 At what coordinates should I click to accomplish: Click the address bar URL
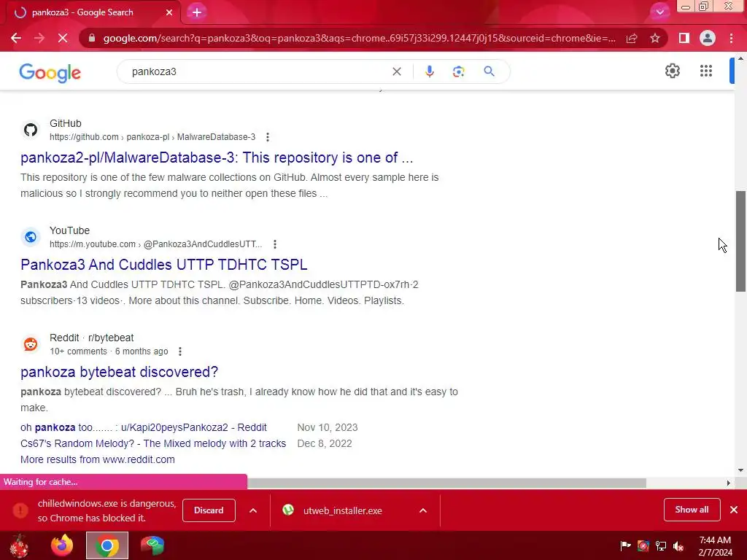(x=359, y=38)
